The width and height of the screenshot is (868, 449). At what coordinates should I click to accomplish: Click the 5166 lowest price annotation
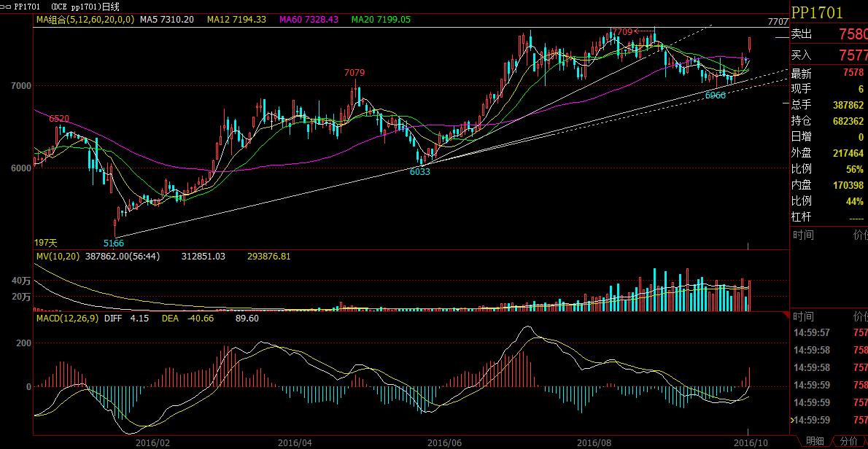[x=114, y=243]
